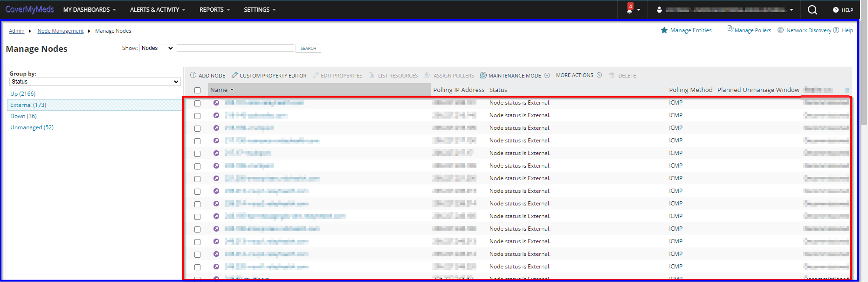This screenshot has width=868, height=282.
Task: Click the DELETE trash toolbar item
Action: tap(622, 75)
